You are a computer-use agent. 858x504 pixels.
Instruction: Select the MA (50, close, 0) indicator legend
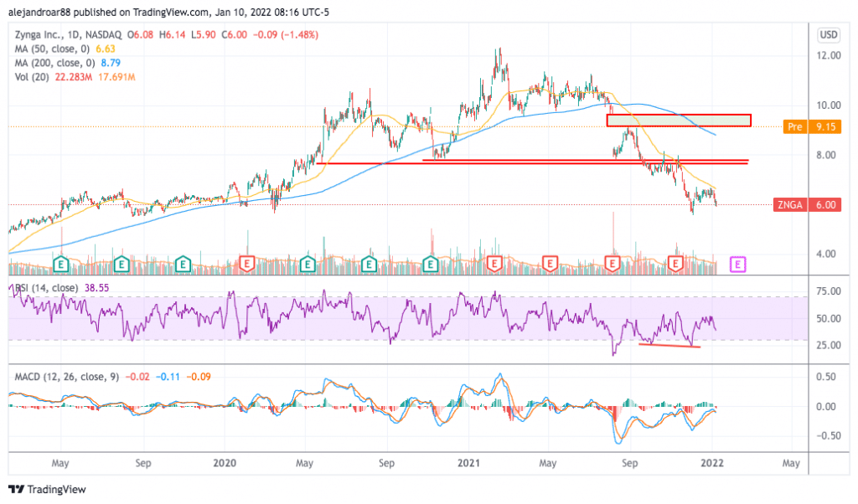pos(53,49)
